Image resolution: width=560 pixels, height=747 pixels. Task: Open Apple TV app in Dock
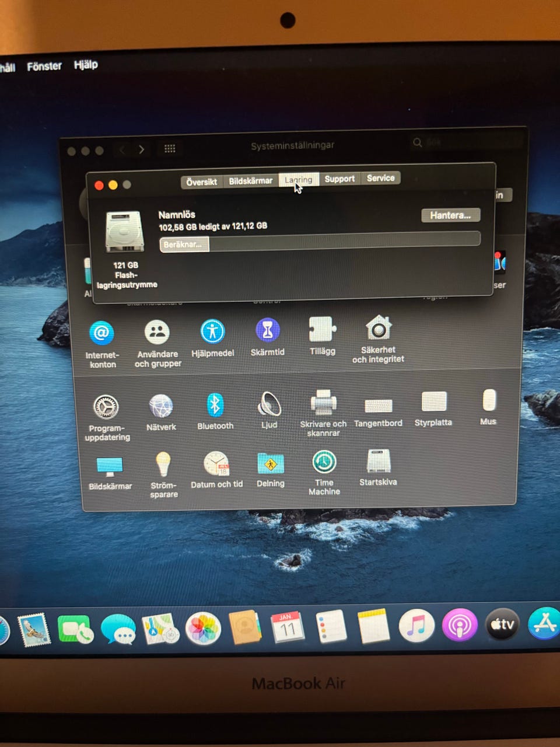[502, 624]
